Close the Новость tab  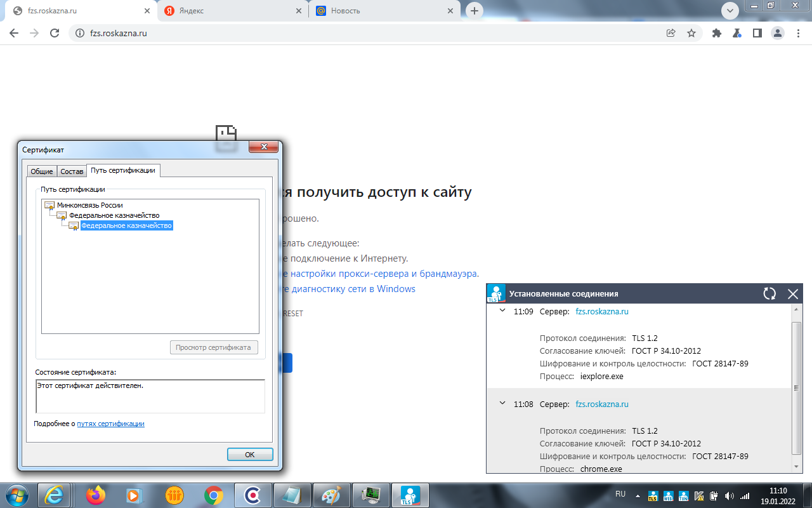(451, 11)
